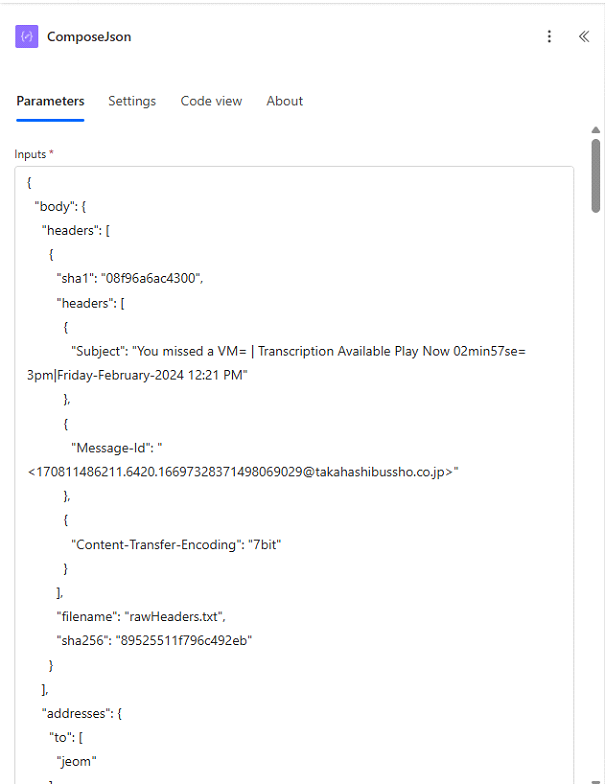Click the vertical scrollbar thumb
The image size is (605, 784).
click(x=595, y=175)
